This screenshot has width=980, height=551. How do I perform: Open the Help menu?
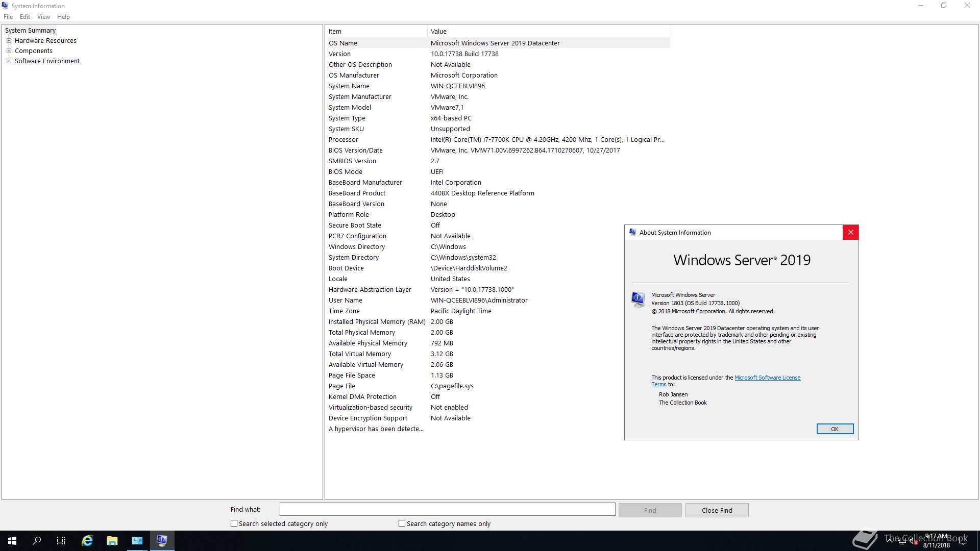pyautogui.click(x=63, y=17)
